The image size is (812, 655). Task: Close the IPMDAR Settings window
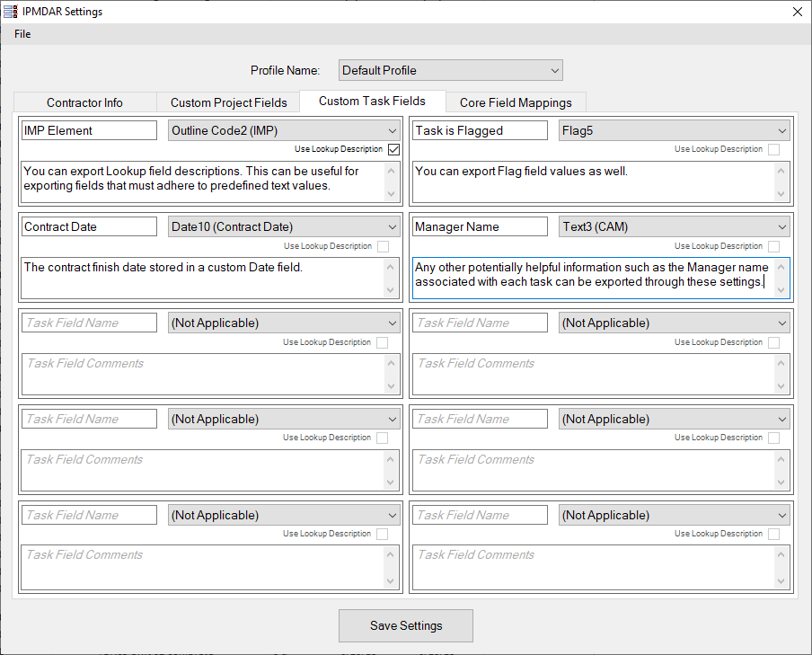tap(797, 12)
